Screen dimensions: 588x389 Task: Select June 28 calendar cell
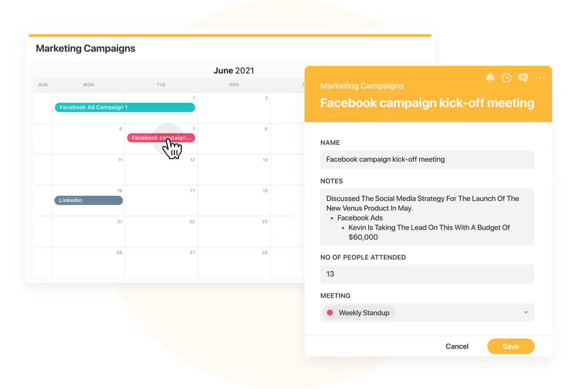point(234,263)
